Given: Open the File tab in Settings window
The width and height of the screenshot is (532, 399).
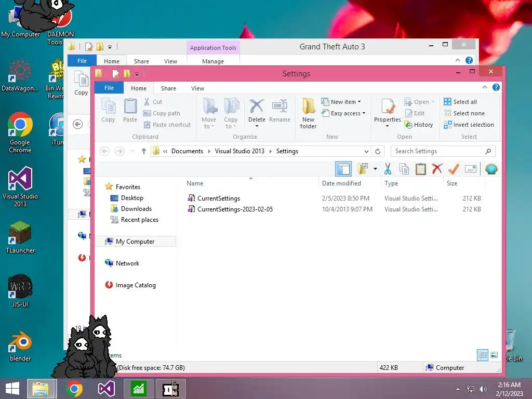Looking at the screenshot, I should 109,88.
